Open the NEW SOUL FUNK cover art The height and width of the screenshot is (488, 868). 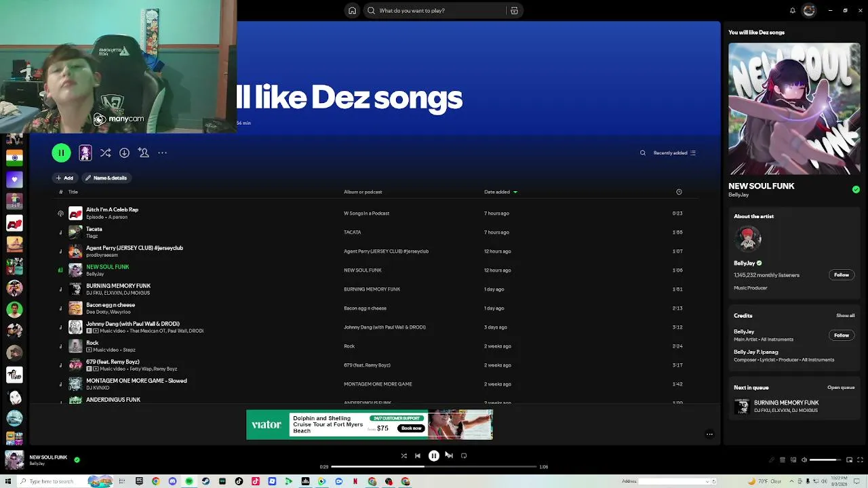(794, 109)
